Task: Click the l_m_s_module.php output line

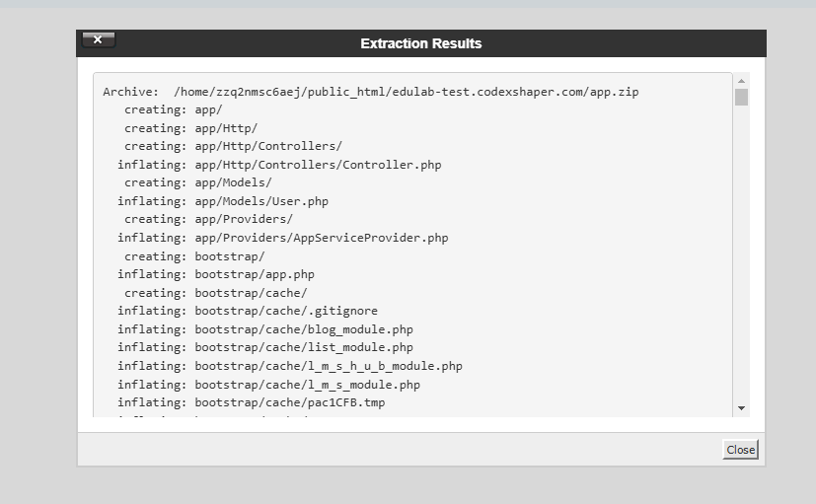Action: 268,385
